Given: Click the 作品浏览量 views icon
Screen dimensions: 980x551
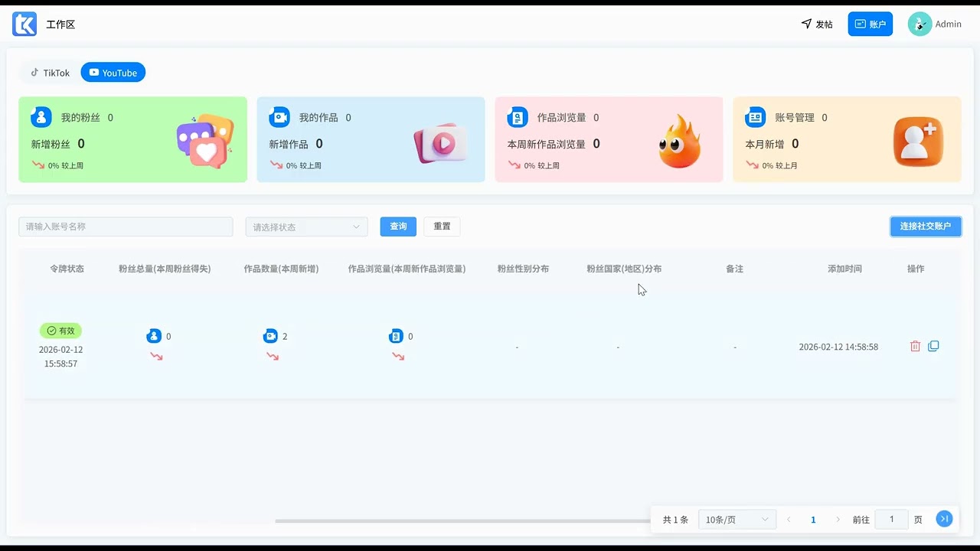Looking at the screenshot, I should coord(518,117).
